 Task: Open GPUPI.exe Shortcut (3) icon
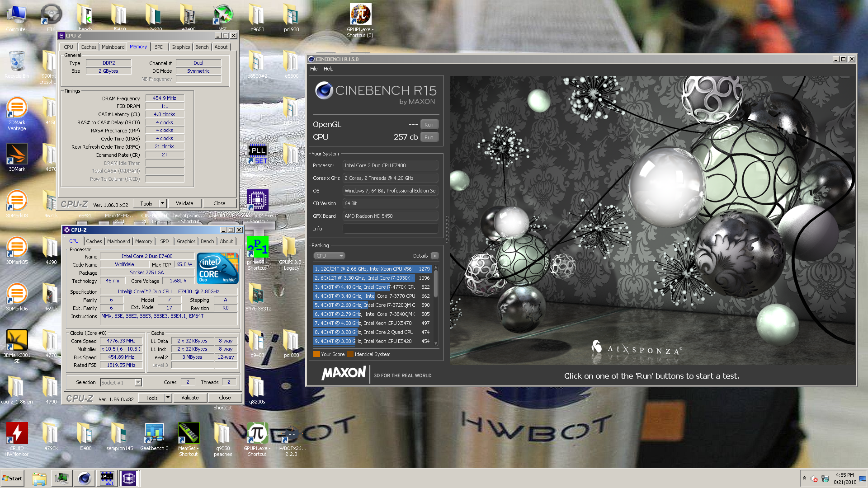point(360,20)
